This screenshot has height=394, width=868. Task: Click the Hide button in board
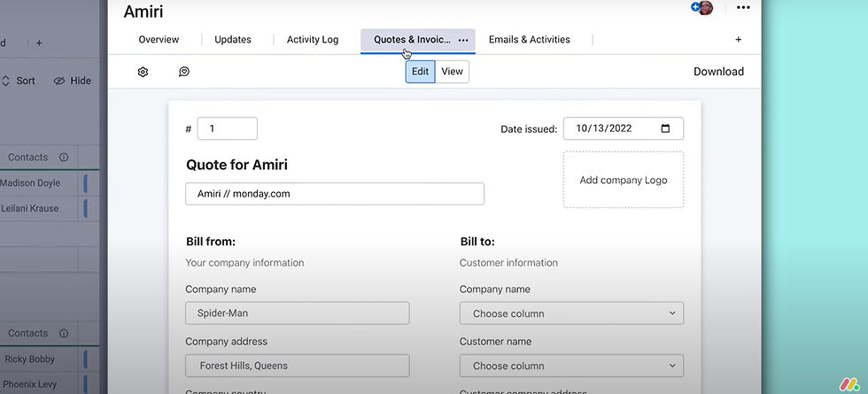point(72,81)
